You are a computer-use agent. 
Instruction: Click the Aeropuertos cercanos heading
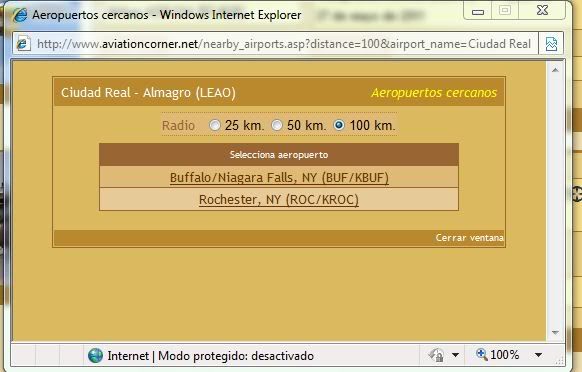click(434, 92)
